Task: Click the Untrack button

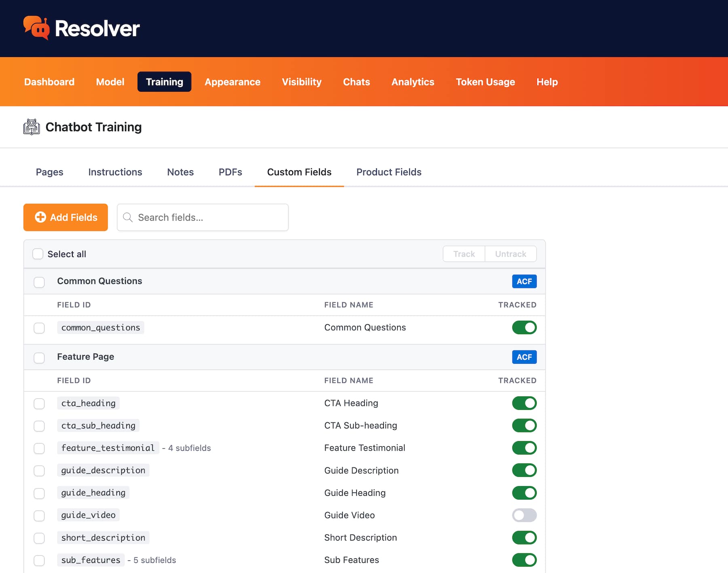Action: pos(511,254)
